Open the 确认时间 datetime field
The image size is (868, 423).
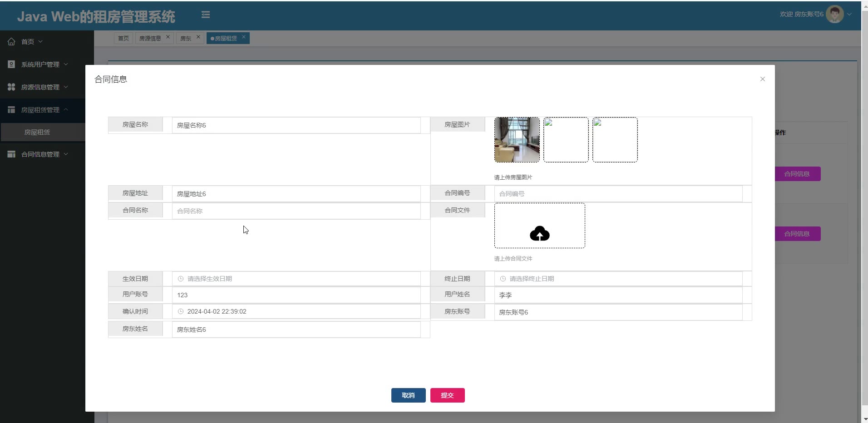pyautogui.click(x=296, y=311)
